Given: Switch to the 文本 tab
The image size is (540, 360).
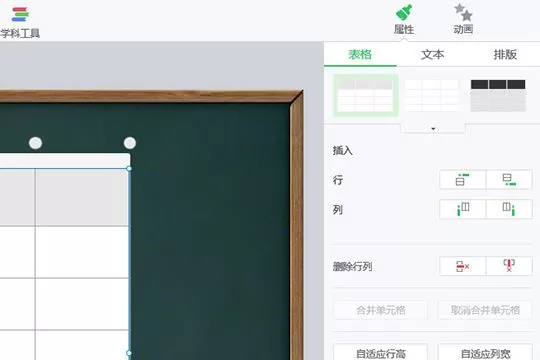Looking at the screenshot, I should 433,54.
